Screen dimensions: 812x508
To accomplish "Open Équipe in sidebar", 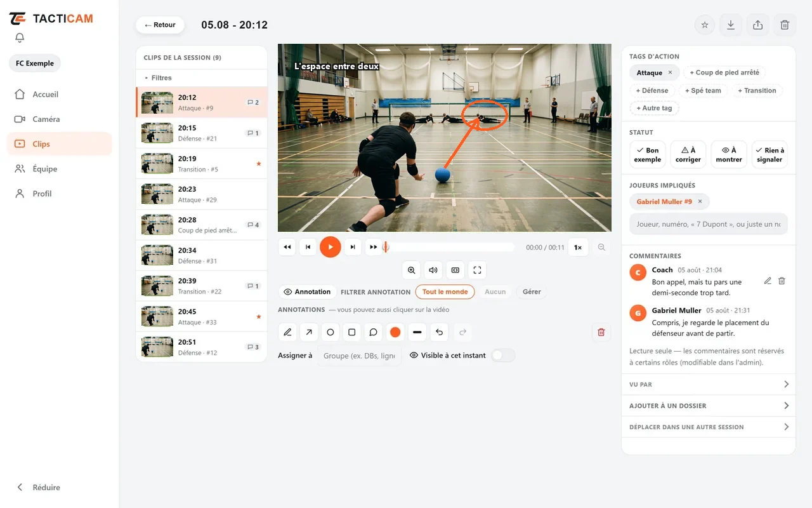I will point(60,169).
